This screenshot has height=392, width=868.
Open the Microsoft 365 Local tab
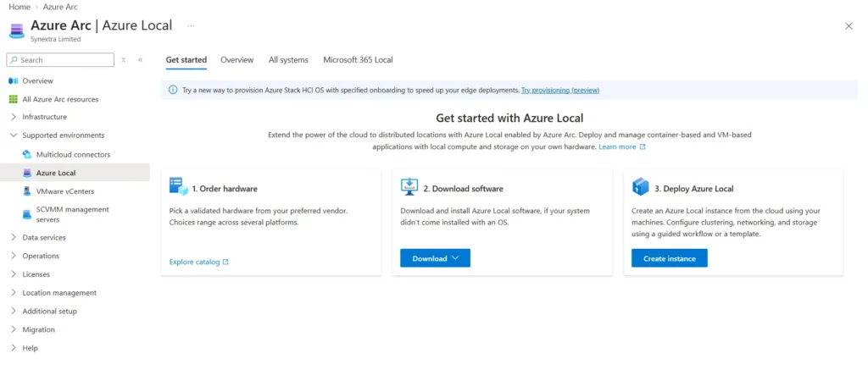click(359, 60)
